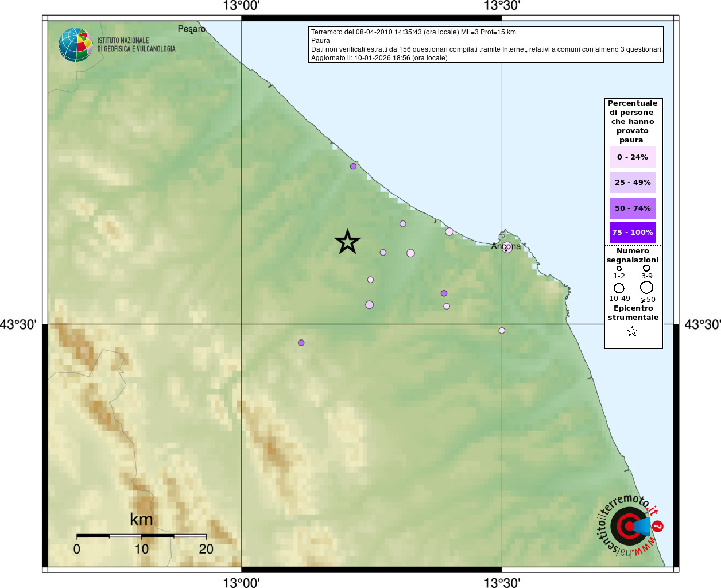
Task: Click the epicenter star symbol in the legend
Action: 632,331
